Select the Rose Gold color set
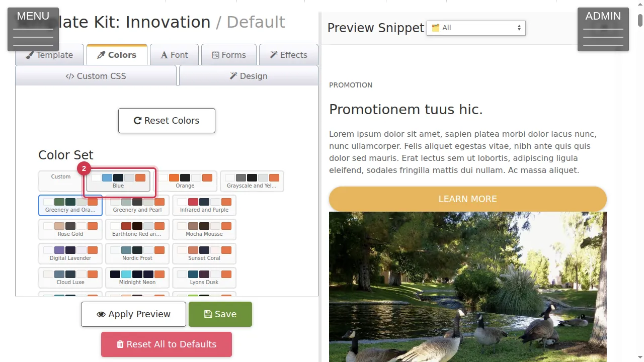 click(70, 229)
